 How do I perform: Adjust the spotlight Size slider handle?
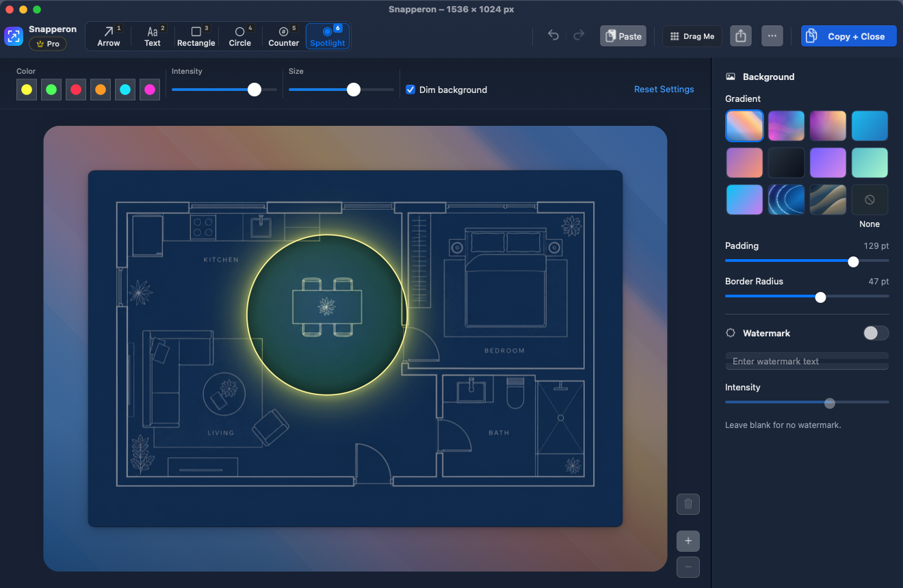(354, 90)
